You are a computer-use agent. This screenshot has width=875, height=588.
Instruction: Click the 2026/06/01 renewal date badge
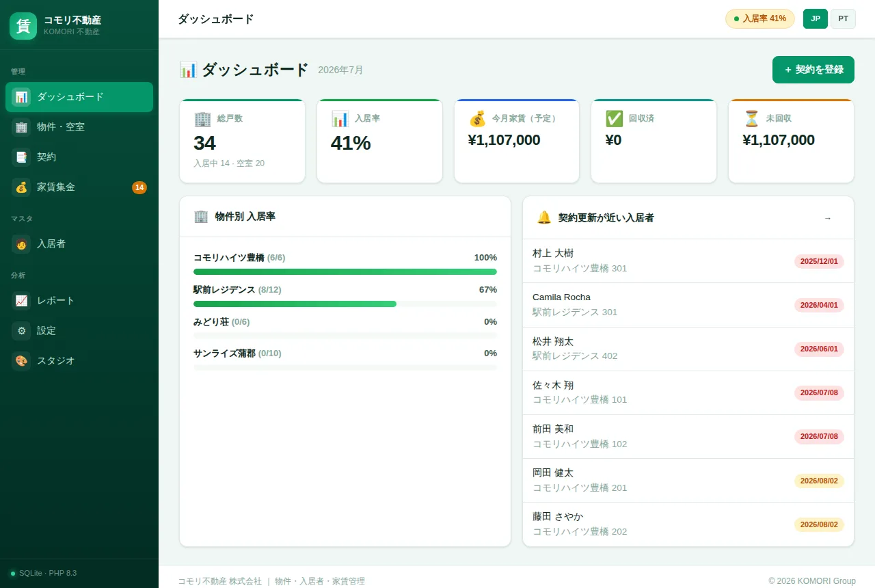point(819,349)
